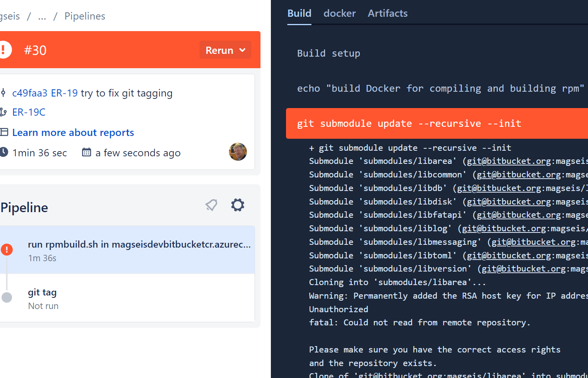Open the 'Learn more about reports' link
The width and height of the screenshot is (588, 378).
tap(73, 132)
